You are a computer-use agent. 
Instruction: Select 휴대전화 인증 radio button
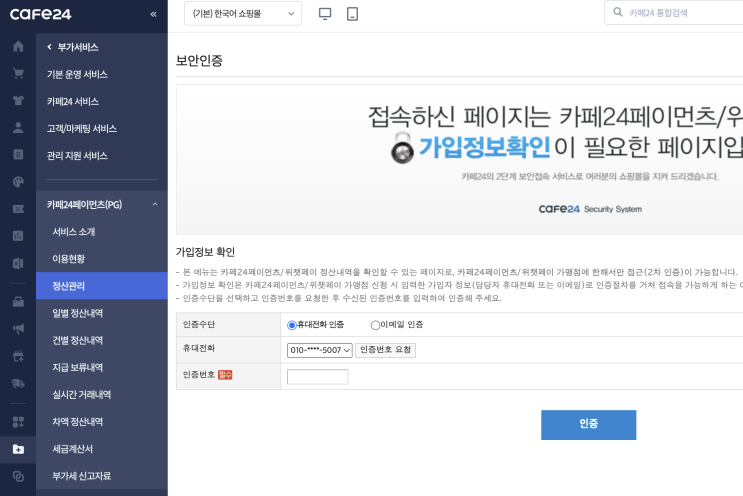click(292, 325)
